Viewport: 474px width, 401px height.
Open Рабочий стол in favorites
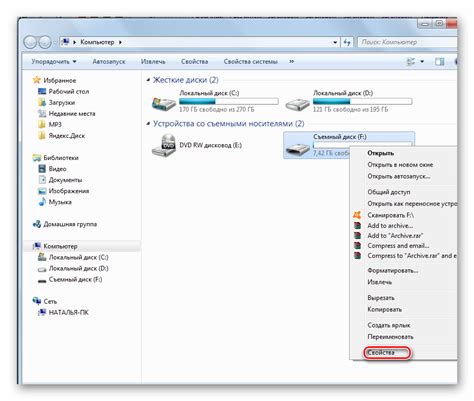pyautogui.click(x=63, y=91)
